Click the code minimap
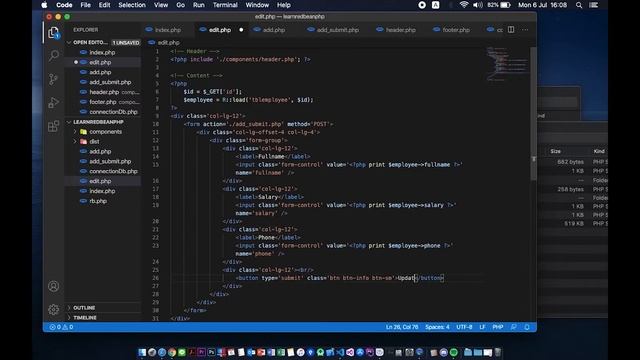This screenshot has width=640, height=360. pyautogui.click(x=507, y=64)
